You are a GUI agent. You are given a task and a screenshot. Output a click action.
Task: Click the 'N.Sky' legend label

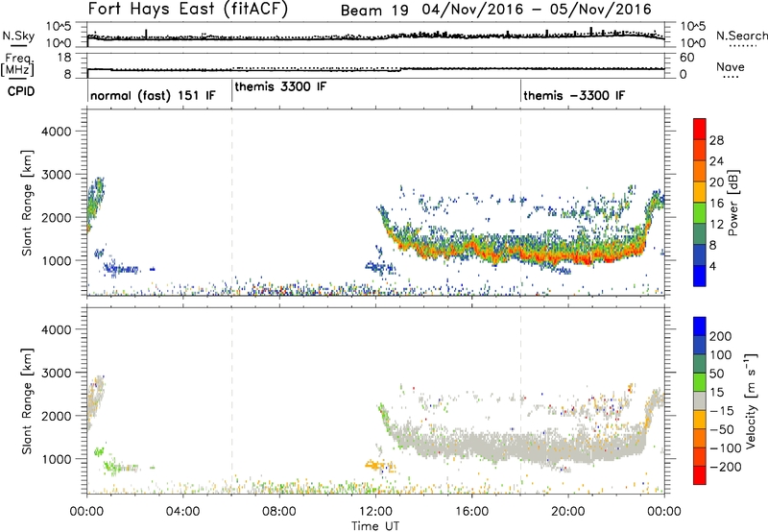[x=18, y=36]
